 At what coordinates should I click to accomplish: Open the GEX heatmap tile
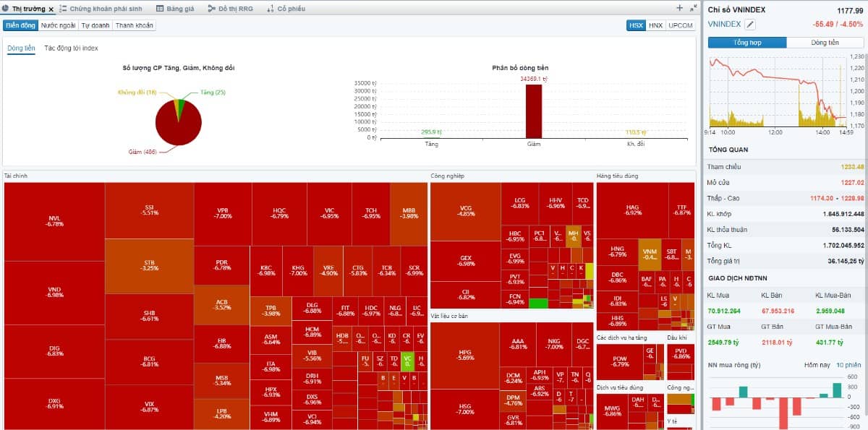[466, 261]
